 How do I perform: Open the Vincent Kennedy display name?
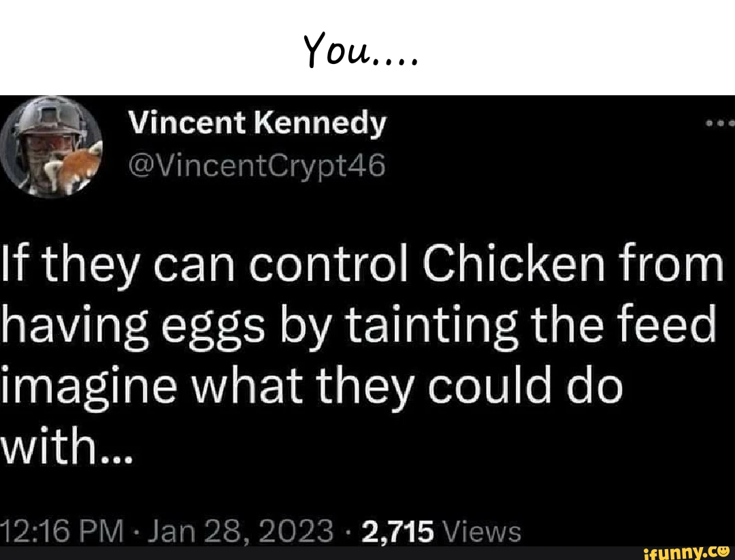click(x=257, y=123)
